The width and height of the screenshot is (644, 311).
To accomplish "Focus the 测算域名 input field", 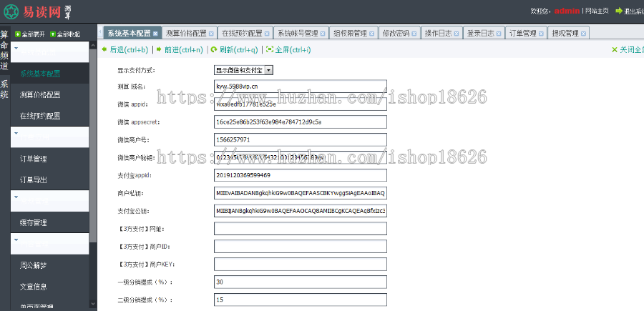I will click(301, 87).
